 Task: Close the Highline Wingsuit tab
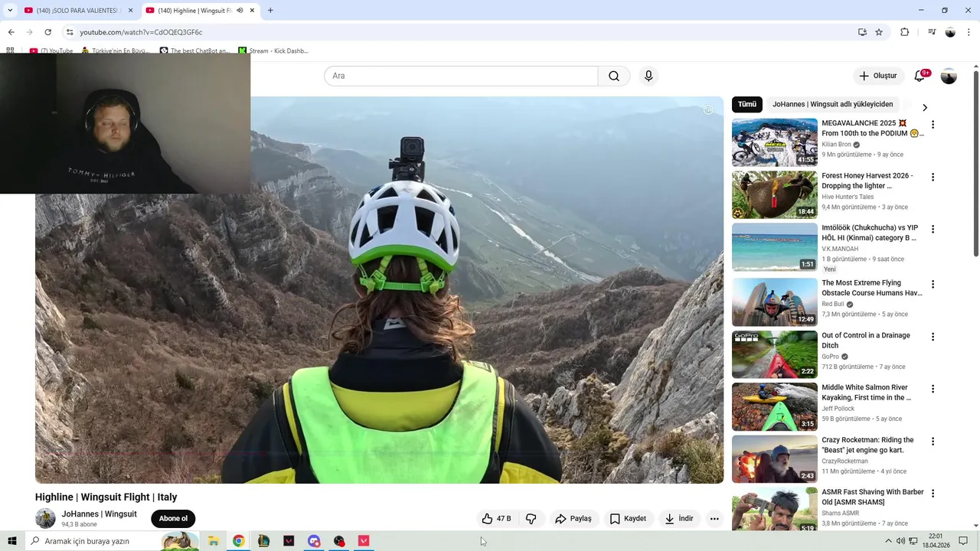coord(252,11)
